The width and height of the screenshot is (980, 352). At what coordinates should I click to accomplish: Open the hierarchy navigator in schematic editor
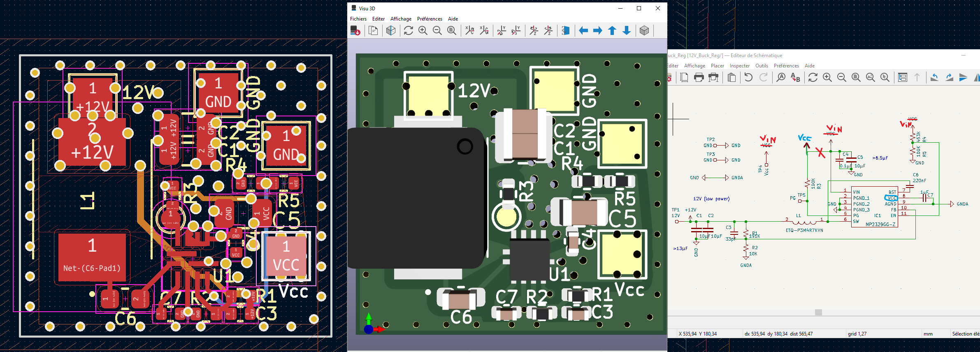902,77
